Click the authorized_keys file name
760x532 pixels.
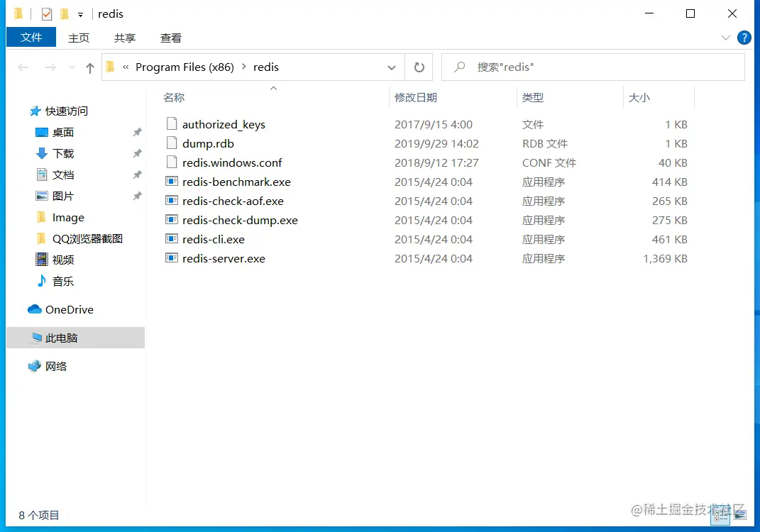pos(224,125)
